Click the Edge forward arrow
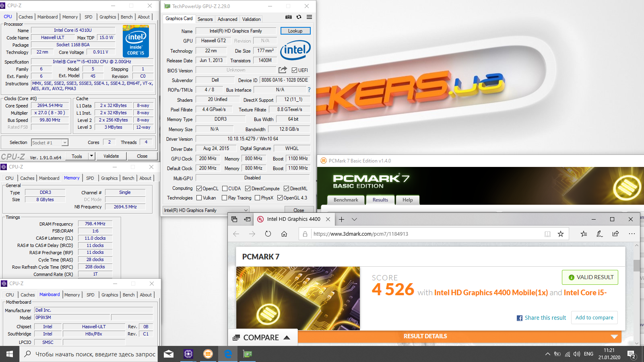Image resolution: width=644 pixels, height=362 pixels. [252, 234]
